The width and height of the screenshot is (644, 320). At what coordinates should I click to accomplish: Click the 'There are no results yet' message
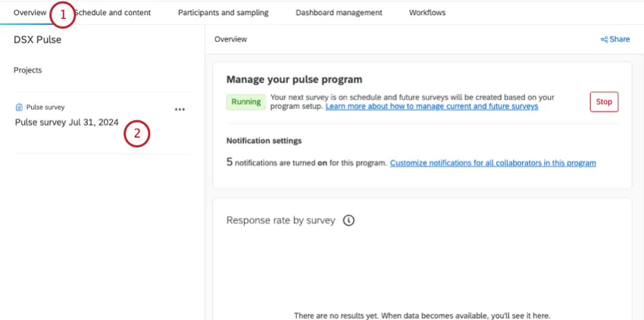[422, 315]
